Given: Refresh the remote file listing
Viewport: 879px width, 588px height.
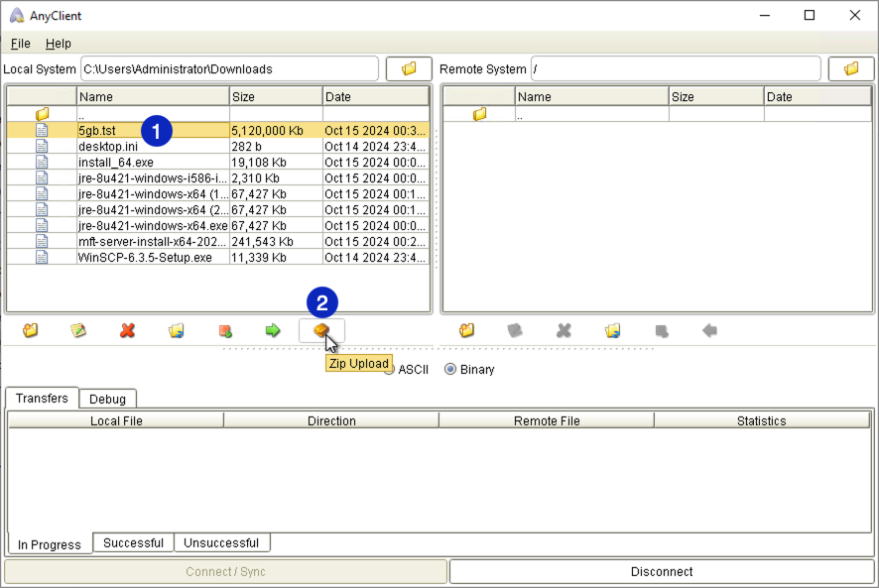Looking at the screenshot, I should click(x=613, y=330).
